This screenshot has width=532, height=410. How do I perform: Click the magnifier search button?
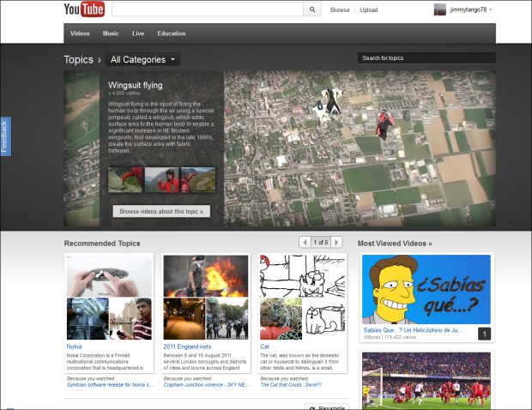tap(312, 10)
